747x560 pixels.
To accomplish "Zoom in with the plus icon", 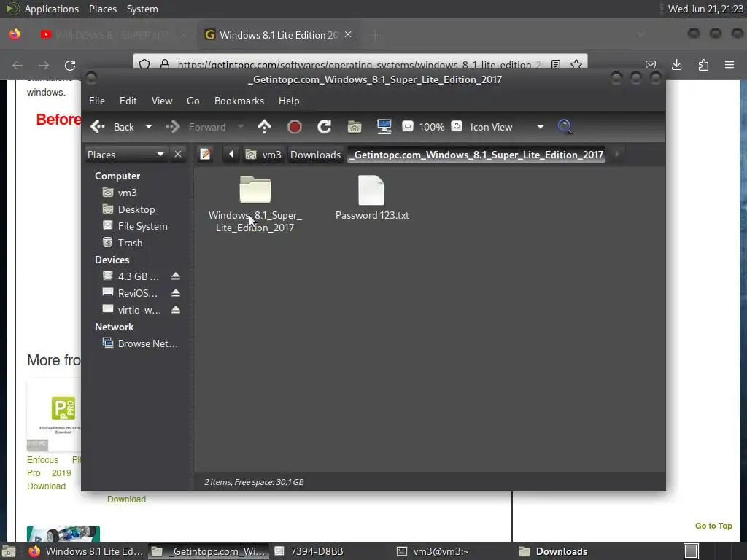I will click(457, 127).
